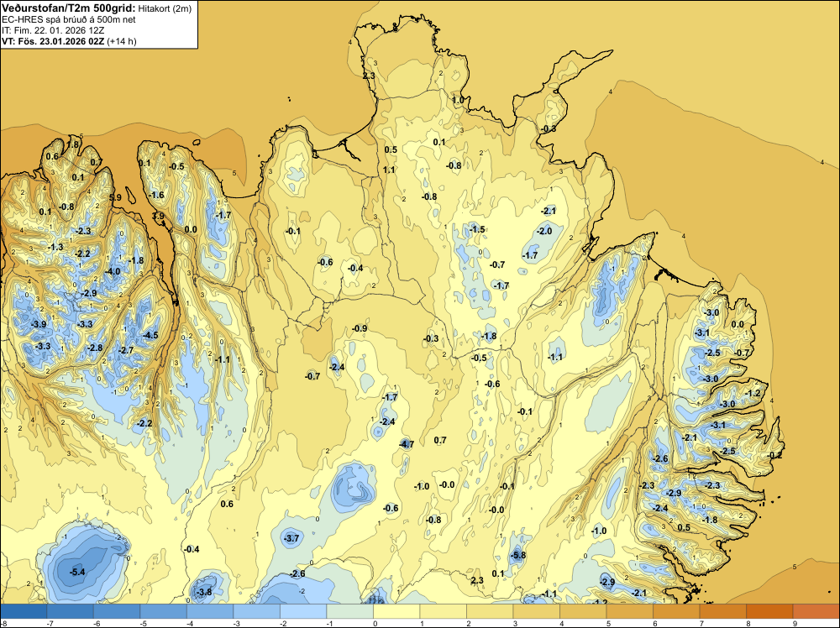Select the -5.8 temperature value on the map
The height and width of the screenshot is (628, 840).
[x=518, y=555]
